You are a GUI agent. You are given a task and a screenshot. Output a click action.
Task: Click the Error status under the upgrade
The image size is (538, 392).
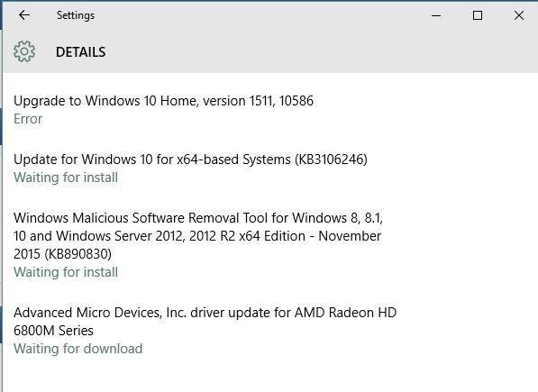point(28,119)
